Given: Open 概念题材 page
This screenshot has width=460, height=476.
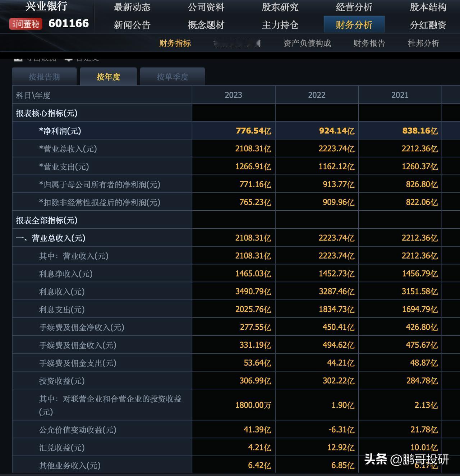Looking at the screenshot, I should [x=206, y=25].
